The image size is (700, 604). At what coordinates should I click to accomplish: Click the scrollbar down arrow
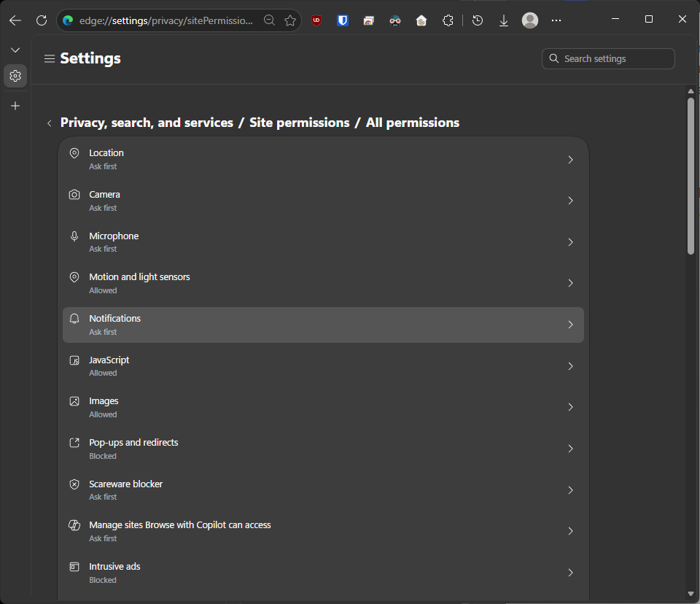click(x=691, y=595)
